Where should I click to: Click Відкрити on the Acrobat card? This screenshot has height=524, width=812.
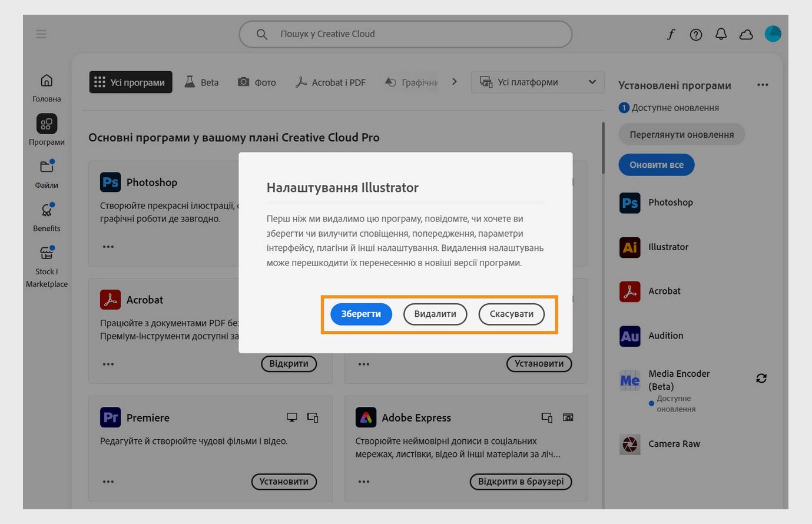point(289,364)
